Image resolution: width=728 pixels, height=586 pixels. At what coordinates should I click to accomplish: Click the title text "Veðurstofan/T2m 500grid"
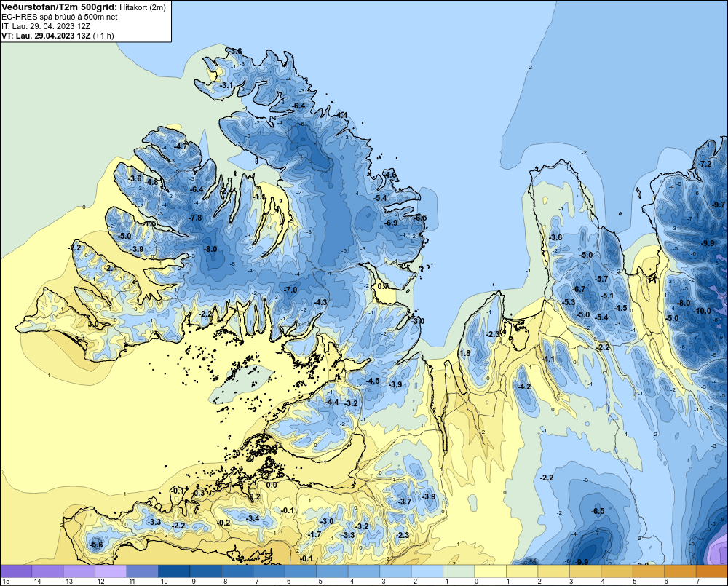[x=58, y=7]
